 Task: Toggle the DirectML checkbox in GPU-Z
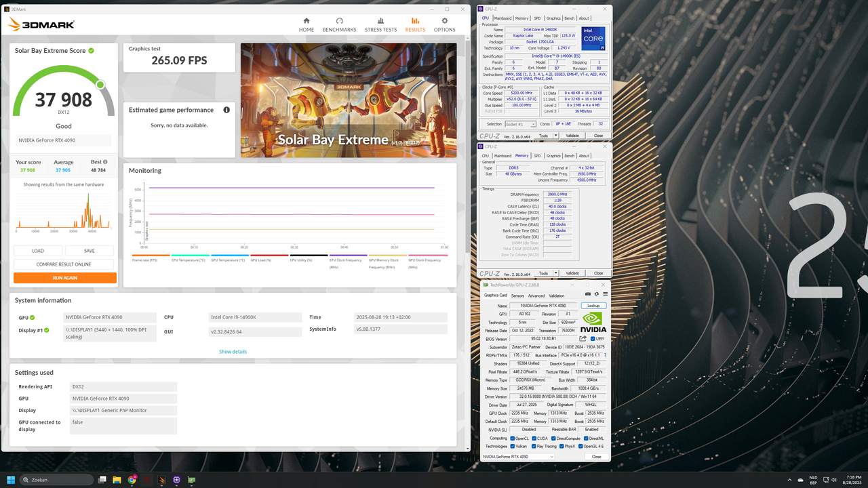(585, 438)
